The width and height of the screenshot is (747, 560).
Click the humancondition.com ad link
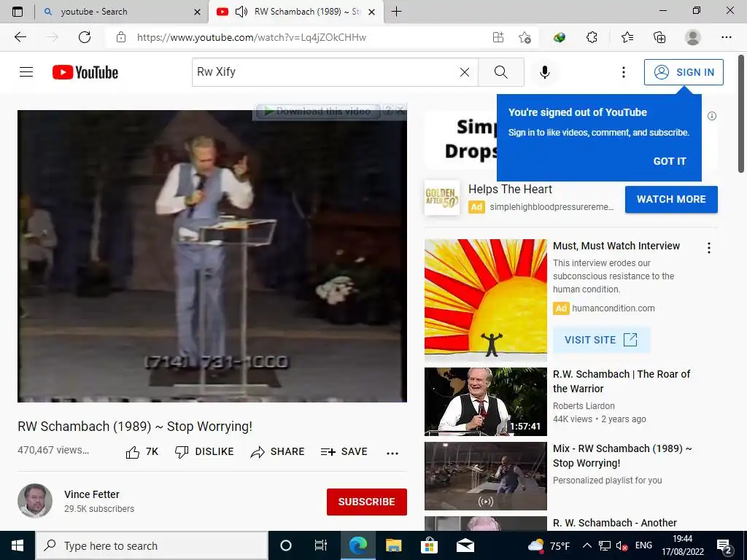(x=613, y=308)
